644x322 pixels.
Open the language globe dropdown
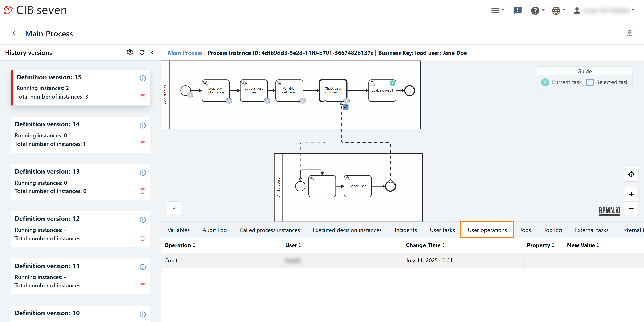558,10
